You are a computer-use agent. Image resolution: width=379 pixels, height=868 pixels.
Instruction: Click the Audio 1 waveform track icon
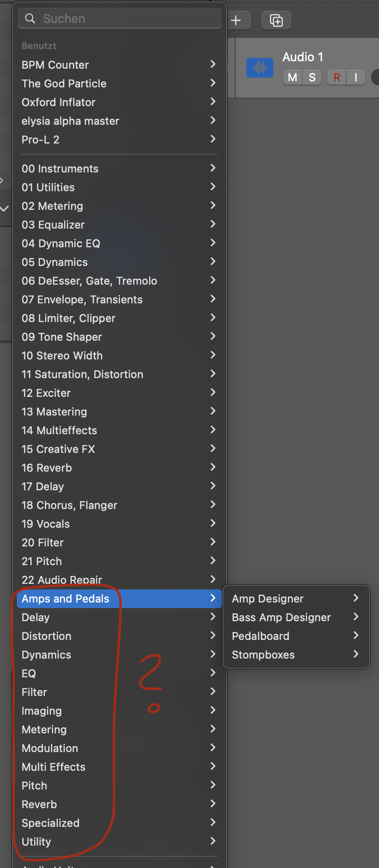[x=260, y=68]
